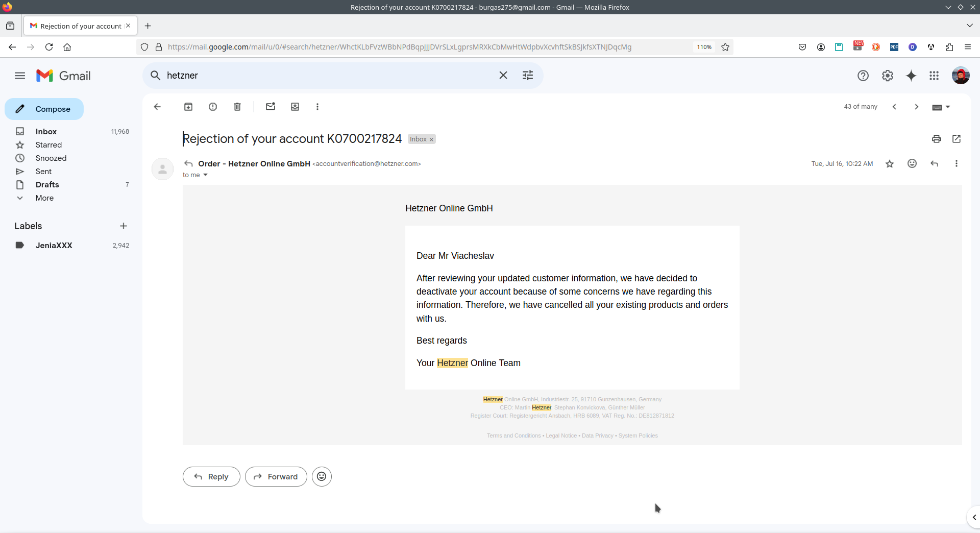Delete this email
This screenshot has width=980, height=533.
click(x=237, y=107)
